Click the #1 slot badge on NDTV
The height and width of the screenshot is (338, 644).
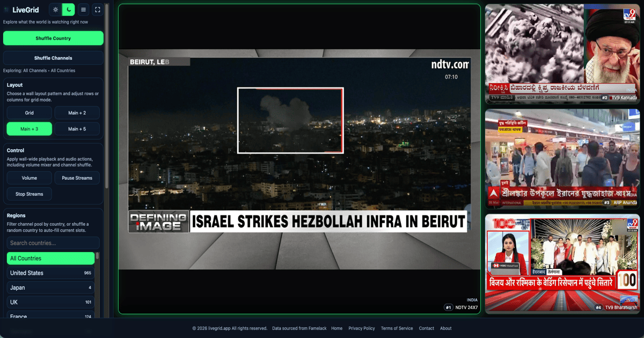click(x=448, y=307)
